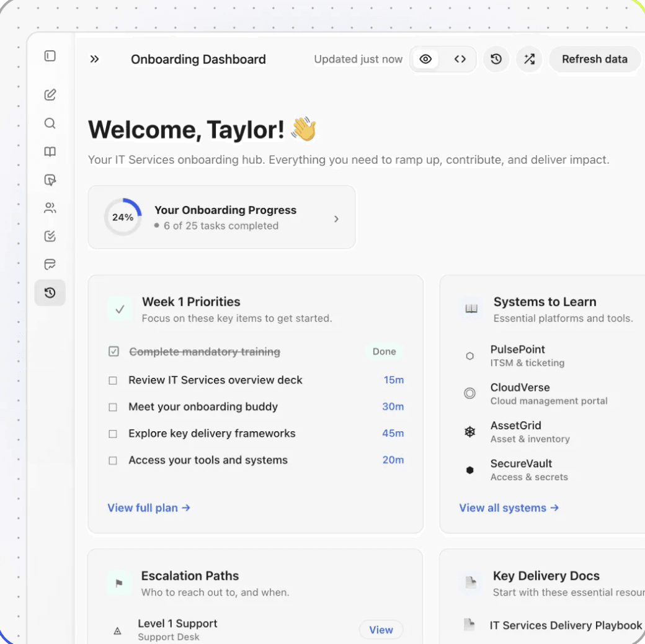Viewport: 645px width, 644px height.
Task: Open Your Onboarding Progress chevron
Action: click(x=336, y=219)
